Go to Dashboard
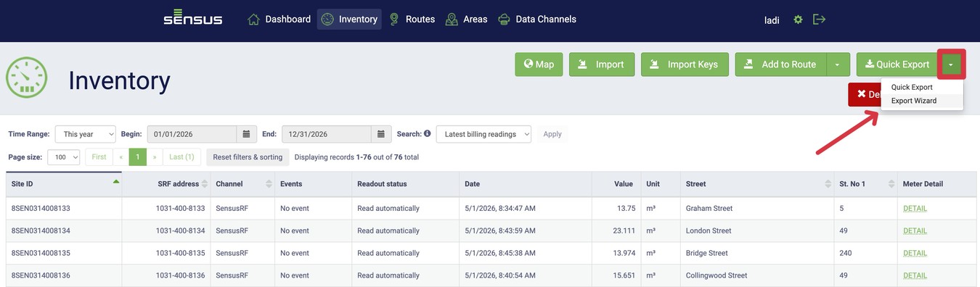980x287 pixels. click(279, 20)
